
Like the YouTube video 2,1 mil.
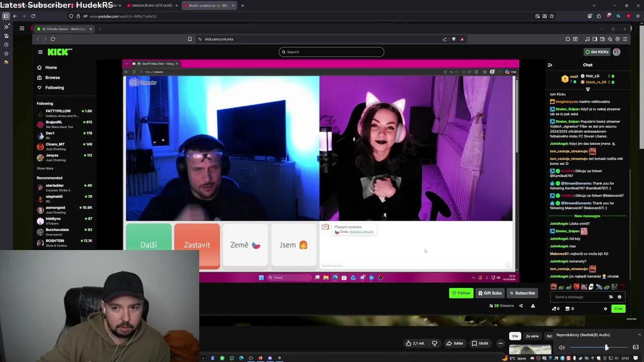pos(416,343)
